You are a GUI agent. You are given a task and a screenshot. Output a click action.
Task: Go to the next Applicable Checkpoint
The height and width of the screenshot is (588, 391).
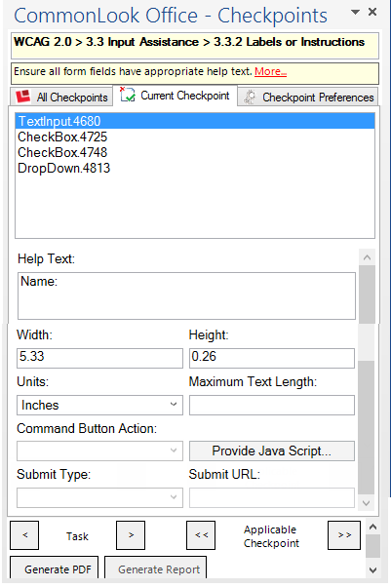(344, 535)
